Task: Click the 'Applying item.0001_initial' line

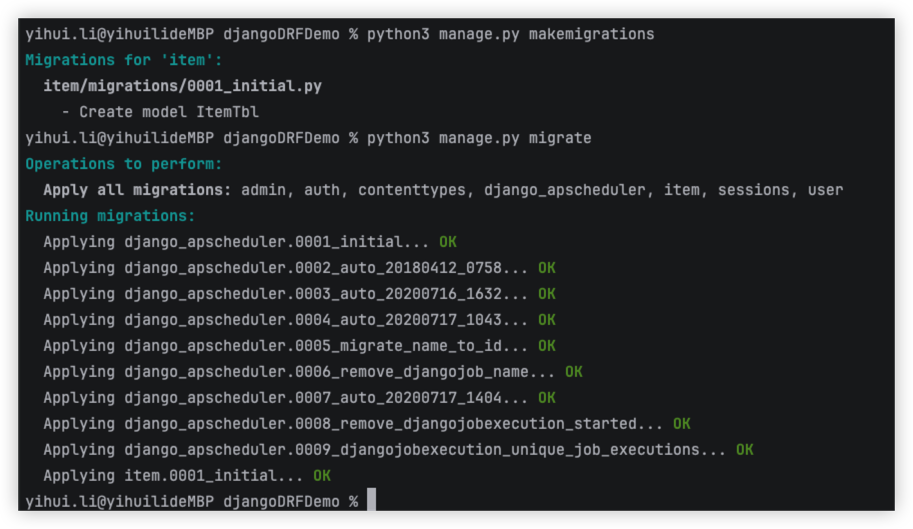Action: point(173,476)
